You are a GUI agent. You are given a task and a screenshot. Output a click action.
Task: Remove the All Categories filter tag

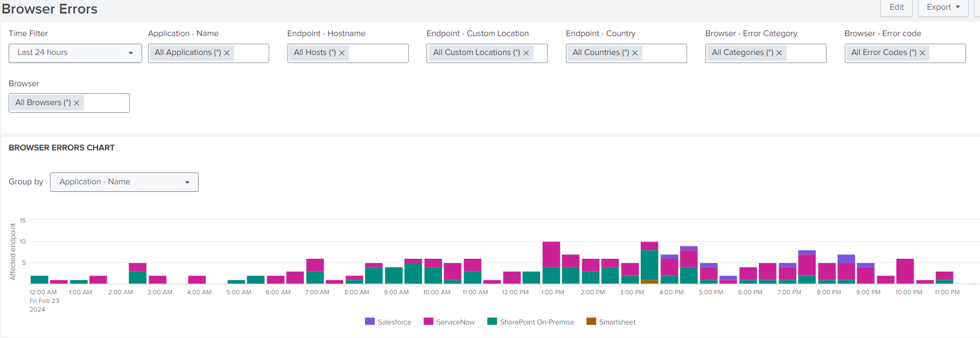779,53
